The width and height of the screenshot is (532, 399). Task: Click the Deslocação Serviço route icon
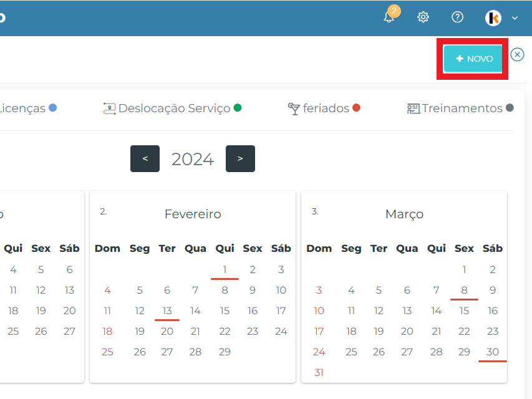tap(110, 108)
